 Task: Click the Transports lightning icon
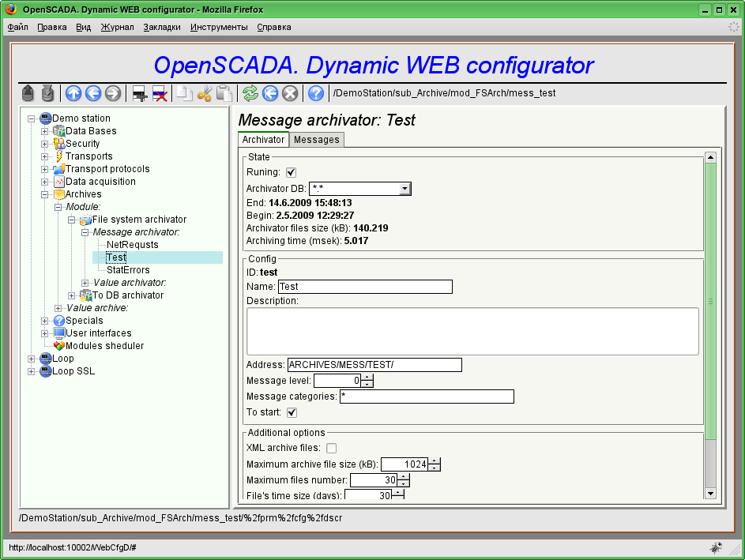pyautogui.click(x=59, y=156)
